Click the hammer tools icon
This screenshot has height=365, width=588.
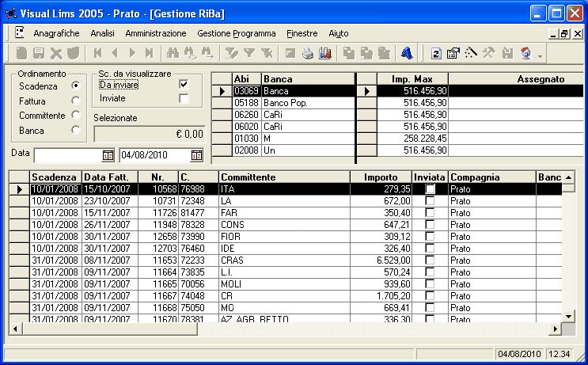pos(489,53)
